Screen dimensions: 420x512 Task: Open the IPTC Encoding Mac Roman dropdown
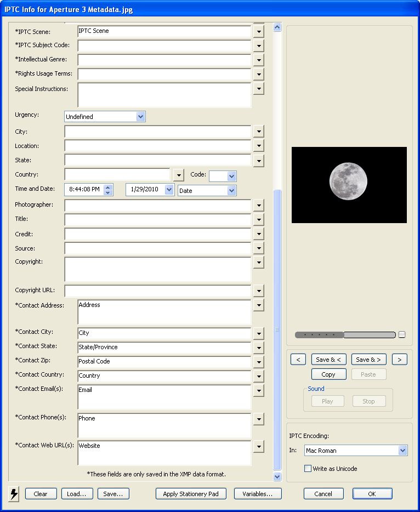point(402,451)
